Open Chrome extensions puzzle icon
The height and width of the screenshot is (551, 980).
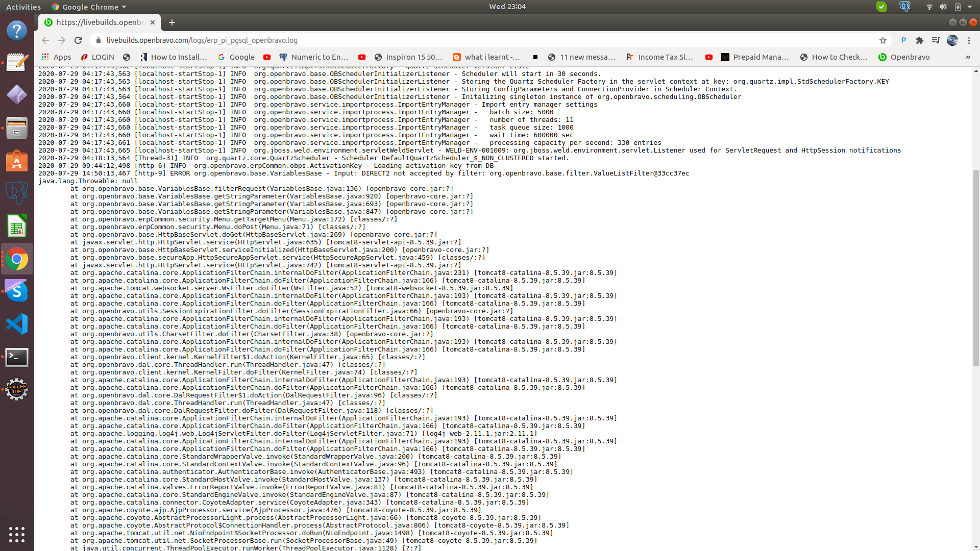click(920, 40)
